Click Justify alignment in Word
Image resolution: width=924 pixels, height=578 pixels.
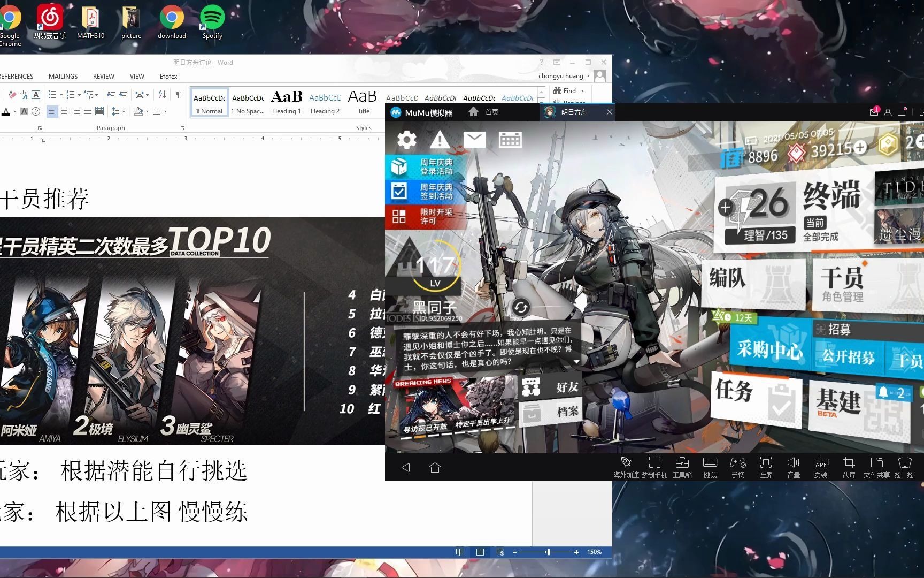[x=88, y=111]
